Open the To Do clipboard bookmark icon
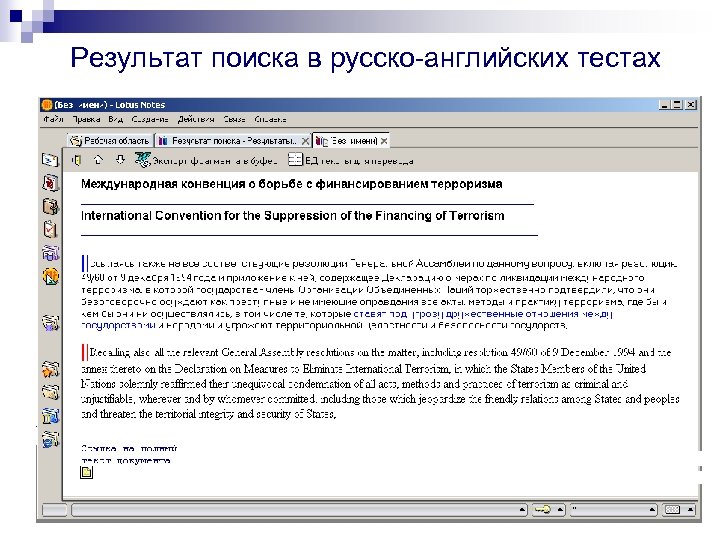720x540 pixels. click(50, 229)
